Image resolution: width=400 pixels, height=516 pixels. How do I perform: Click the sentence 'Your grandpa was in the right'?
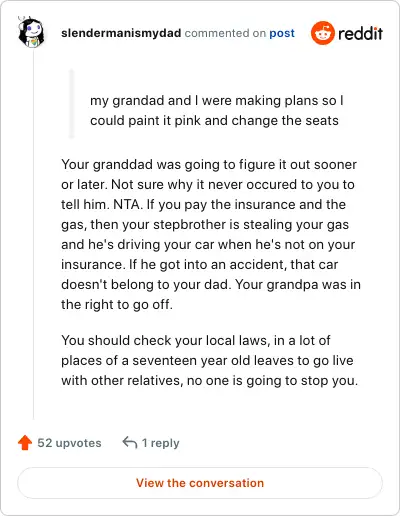(x=211, y=294)
